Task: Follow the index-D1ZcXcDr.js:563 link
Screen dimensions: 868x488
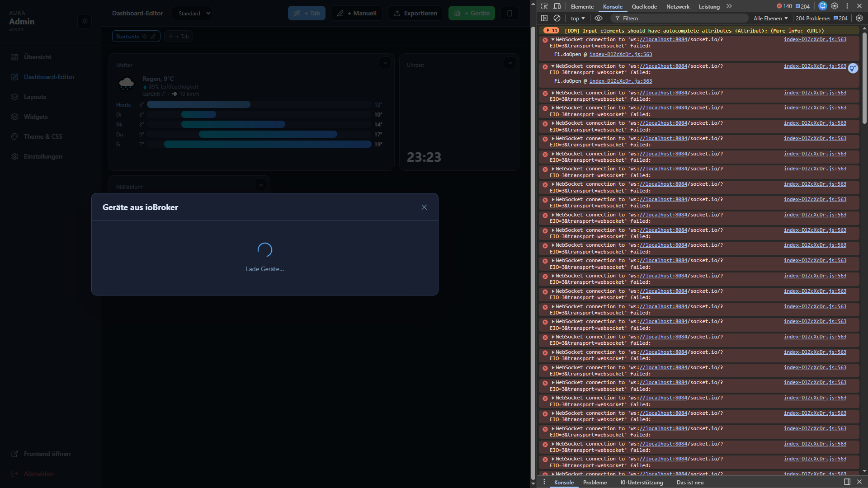Action: [x=814, y=39]
